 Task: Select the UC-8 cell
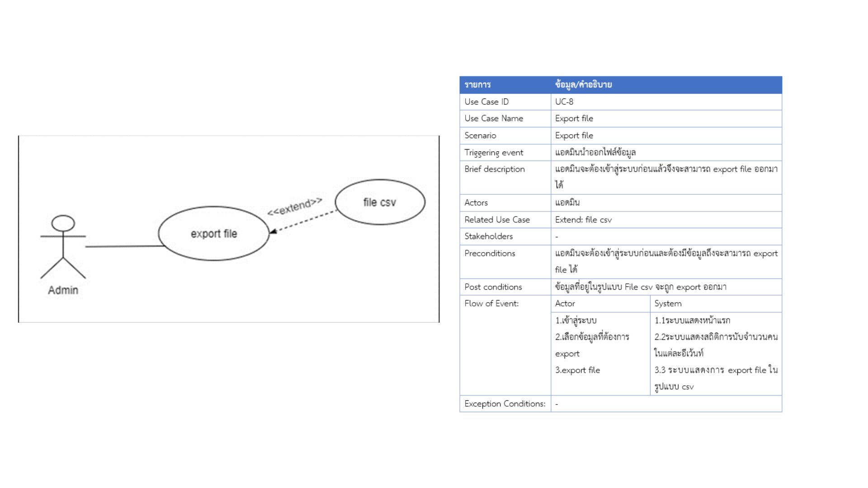(x=564, y=102)
